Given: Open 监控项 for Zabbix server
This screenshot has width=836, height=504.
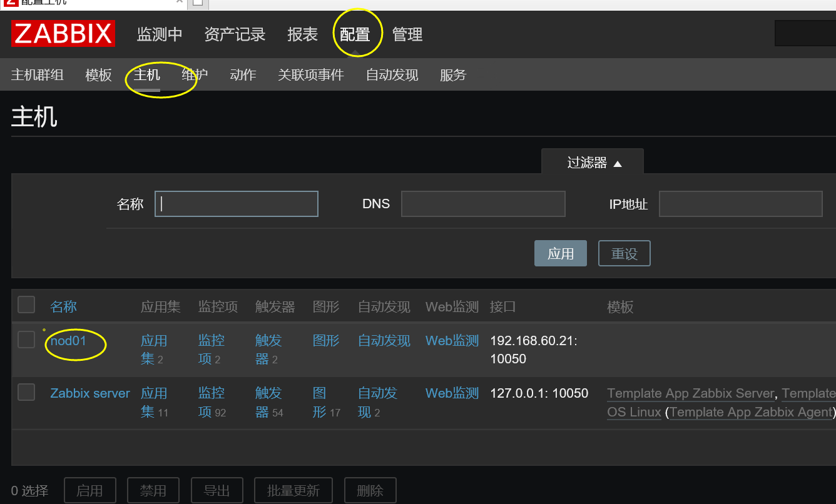Looking at the screenshot, I should [x=212, y=402].
